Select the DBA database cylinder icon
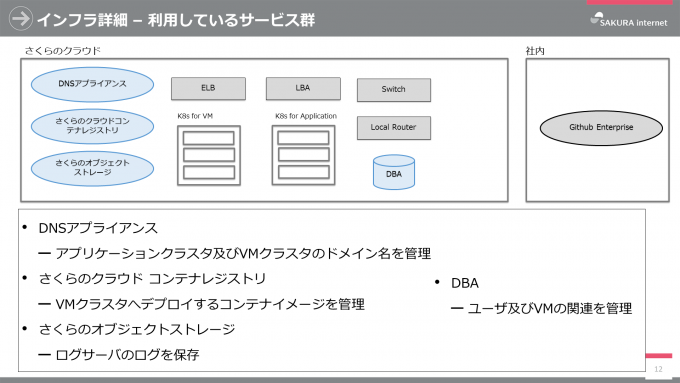Viewport: 680px width, 383px height. click(394, 172)
